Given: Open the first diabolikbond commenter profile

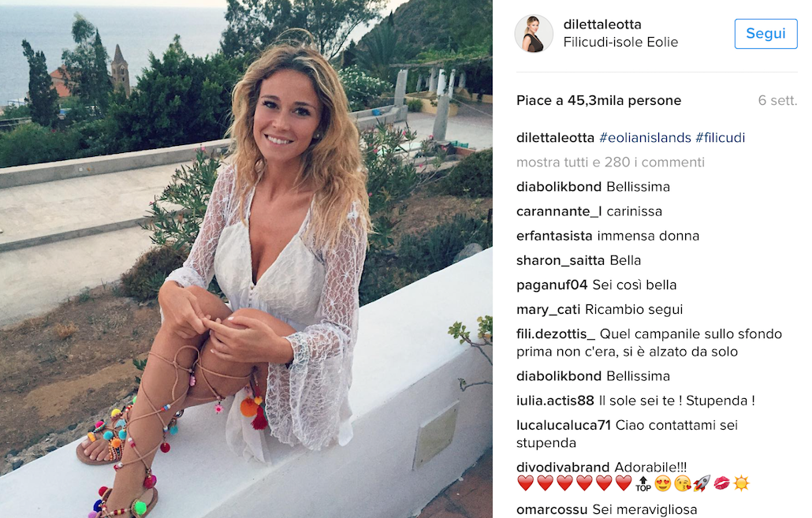Looking at the screenshot, I should pos(559,187).
